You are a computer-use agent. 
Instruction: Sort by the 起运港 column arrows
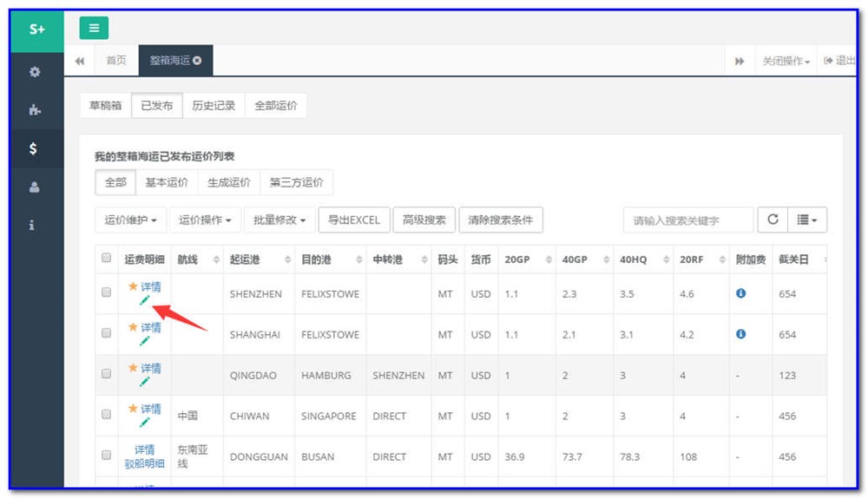tap(288, 259)
